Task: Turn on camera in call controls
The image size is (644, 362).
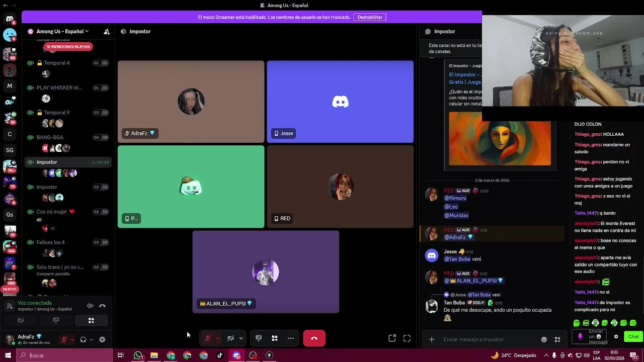Action: (230, 338)
